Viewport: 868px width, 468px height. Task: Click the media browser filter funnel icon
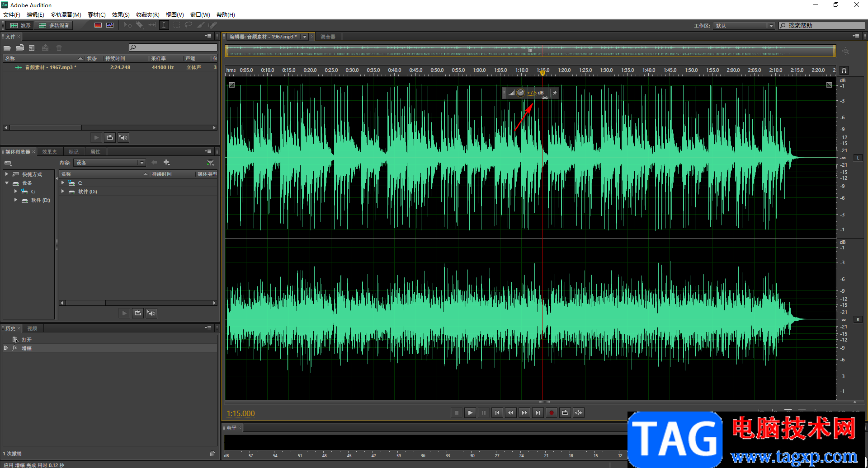coord(210,163)
